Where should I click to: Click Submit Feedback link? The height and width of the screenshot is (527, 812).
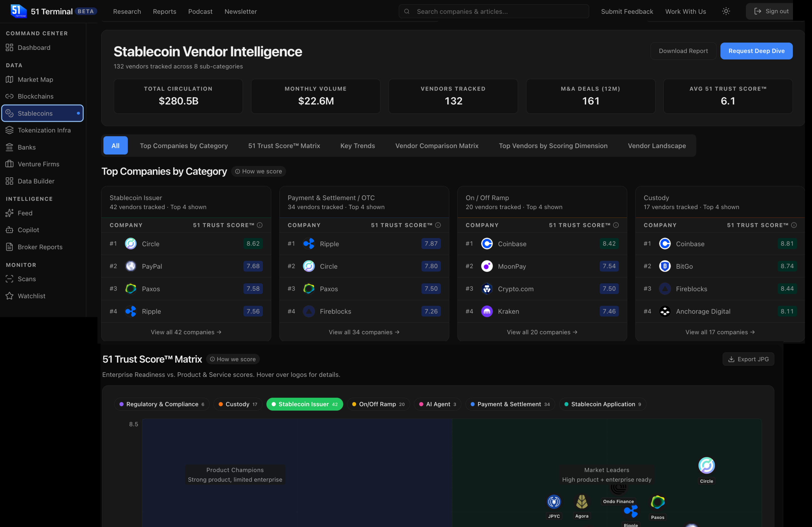pyautogui.click(x=627, y=11)
